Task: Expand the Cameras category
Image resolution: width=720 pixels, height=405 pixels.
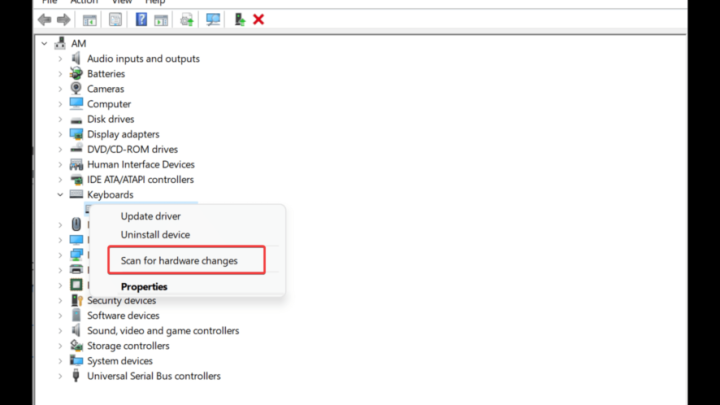Action: point(60,89)
